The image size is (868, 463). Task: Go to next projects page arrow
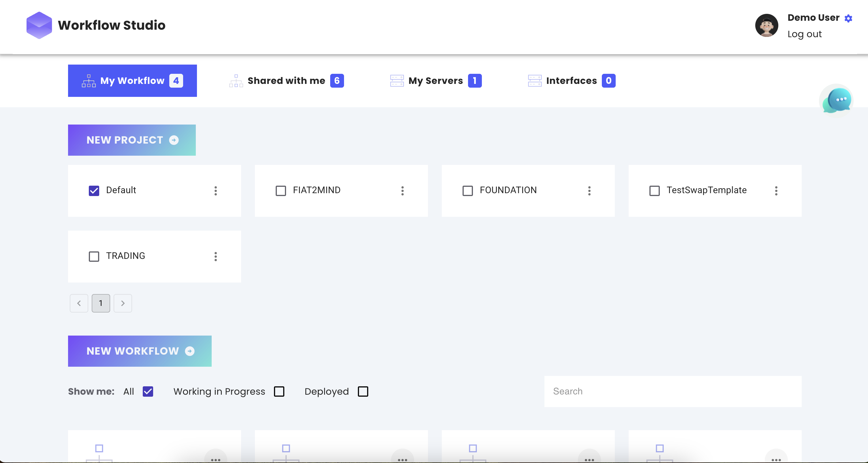tap(123, 303)
